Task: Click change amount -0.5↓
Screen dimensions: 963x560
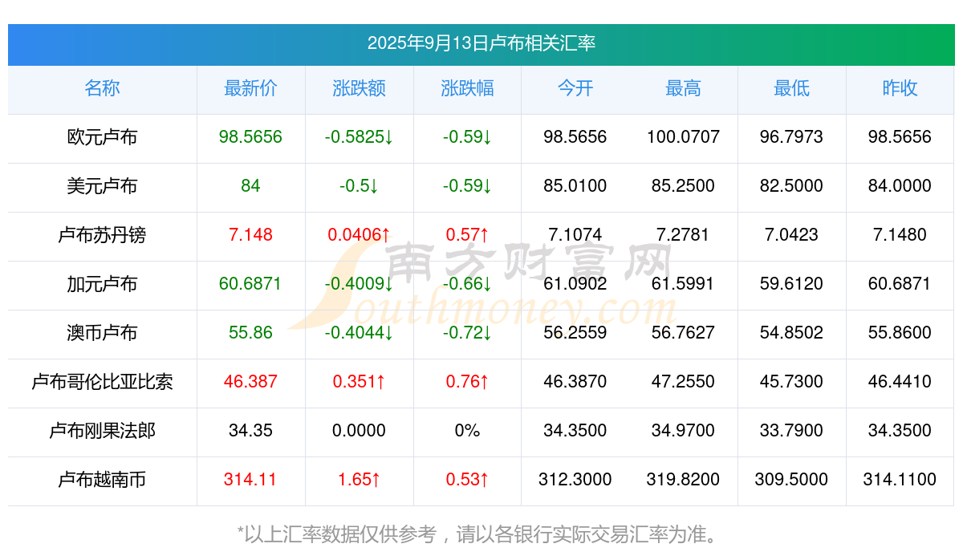Action: coord(359,186)
